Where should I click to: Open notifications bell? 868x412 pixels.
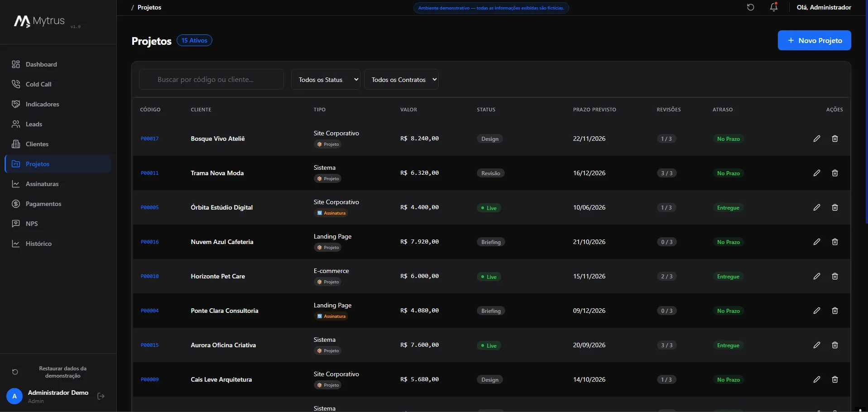click(774, 7)
